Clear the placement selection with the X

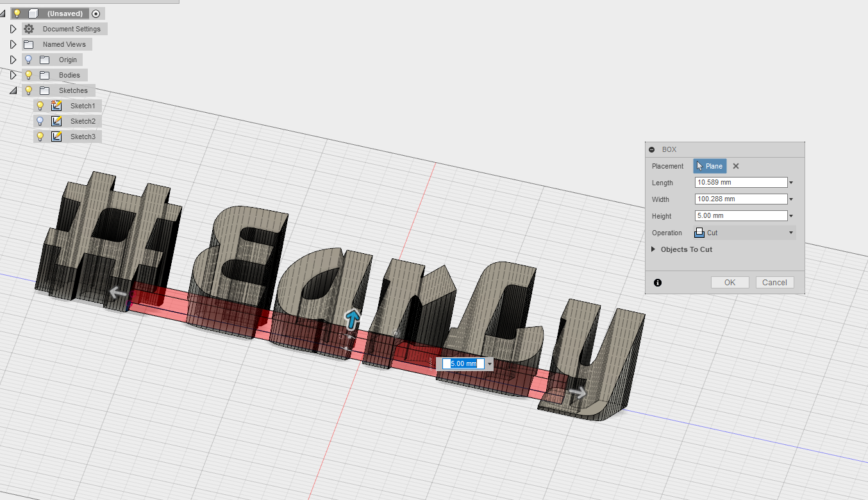point(735,165)
